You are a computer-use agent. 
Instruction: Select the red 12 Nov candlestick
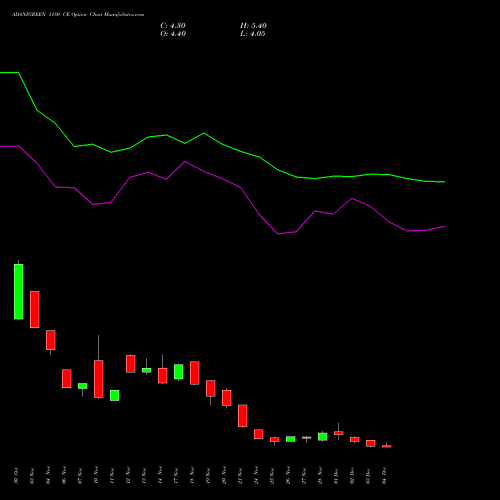(x=131, y=364)
